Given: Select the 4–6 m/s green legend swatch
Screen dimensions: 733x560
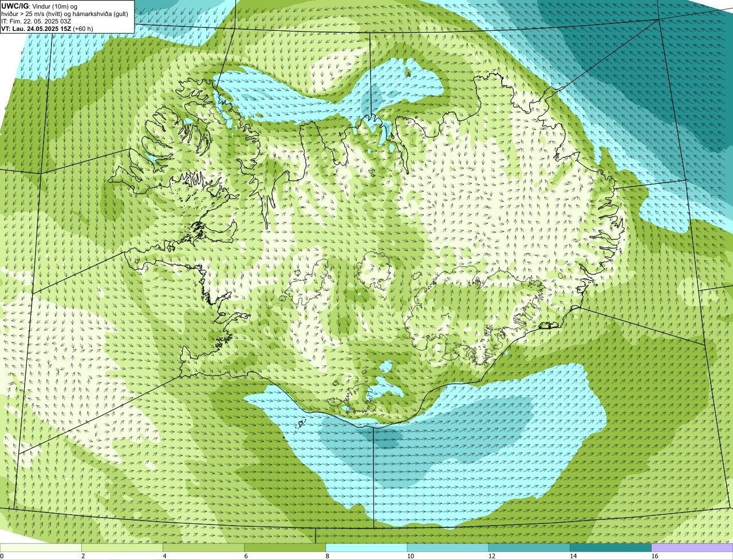Looking at the screenshot, I should pos(203,548).
